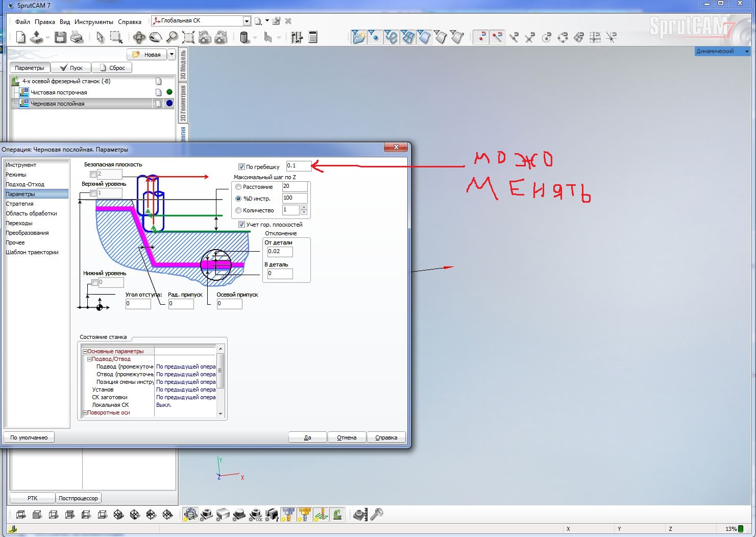Viewport: 756px width, 537px height.
Task: Activate the rectangle window selection tool
Action: (116, 37)
